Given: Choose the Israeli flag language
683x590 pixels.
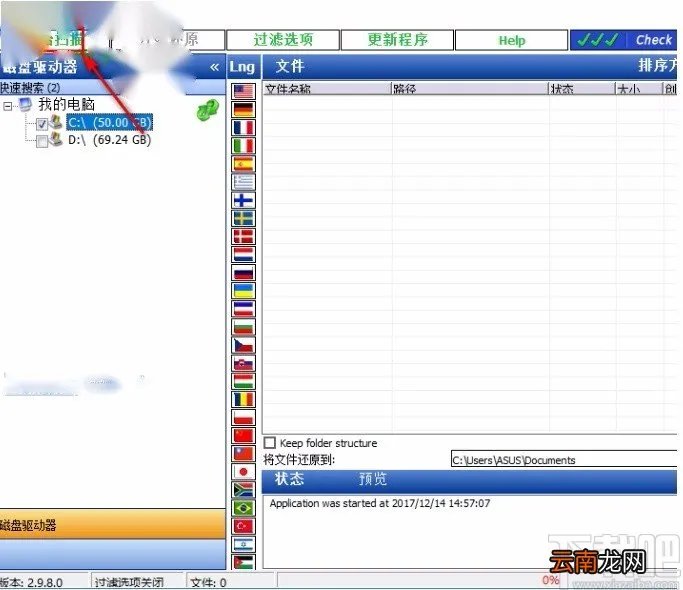Looking at the screenshot, I should click(x=243, y=544).
